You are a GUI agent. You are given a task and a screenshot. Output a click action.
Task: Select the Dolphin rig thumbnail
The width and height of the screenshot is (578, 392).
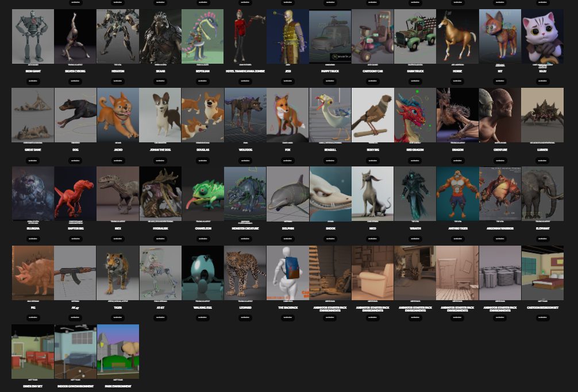pyautogui.click(x=288, y=193)
